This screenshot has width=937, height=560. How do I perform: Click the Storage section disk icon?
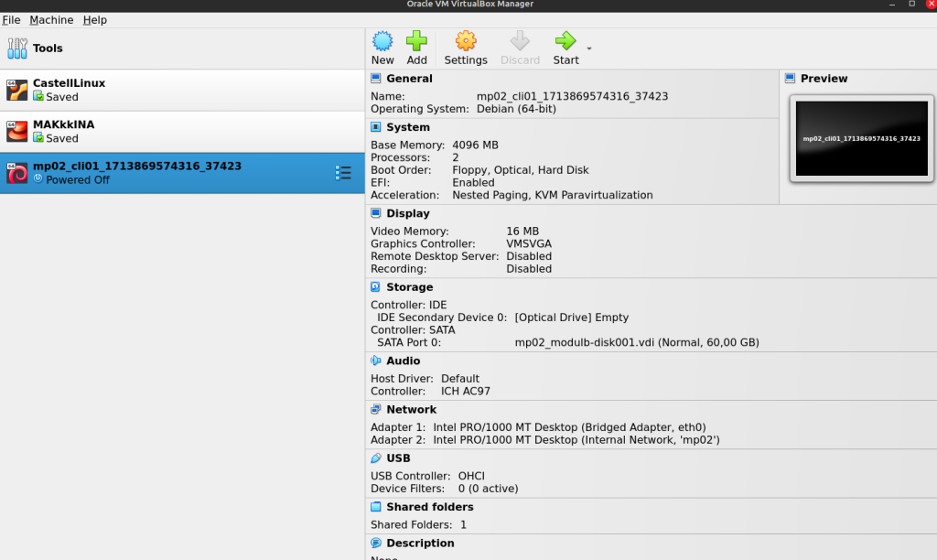[x=376, y=287]
